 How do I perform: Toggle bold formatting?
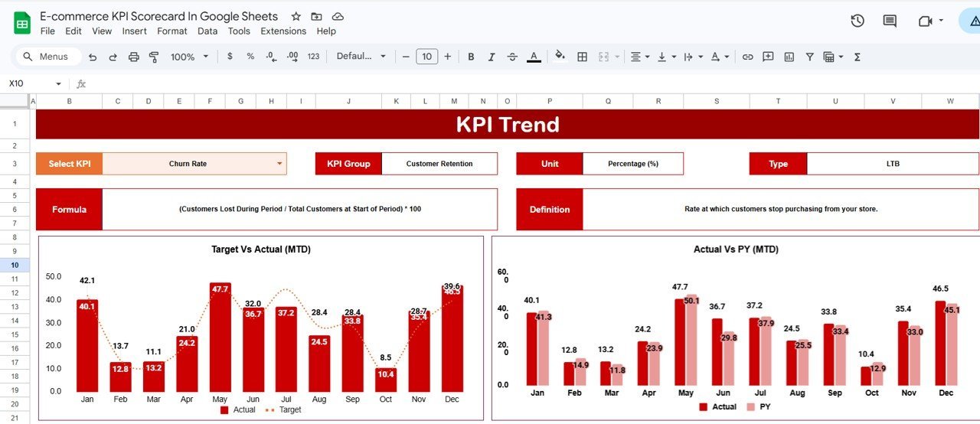pyautogui.click(x=471, y=57)
